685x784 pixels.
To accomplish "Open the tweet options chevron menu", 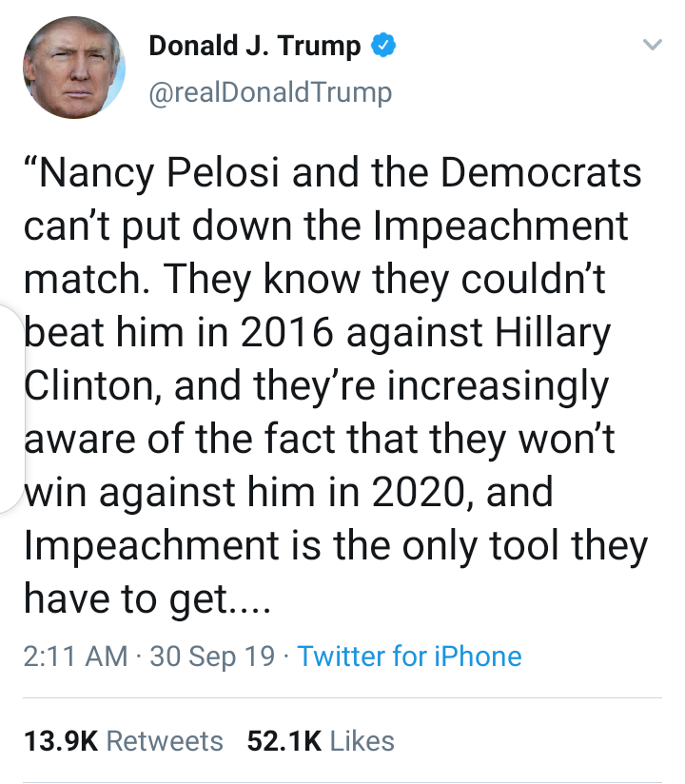I will point(652,45).
